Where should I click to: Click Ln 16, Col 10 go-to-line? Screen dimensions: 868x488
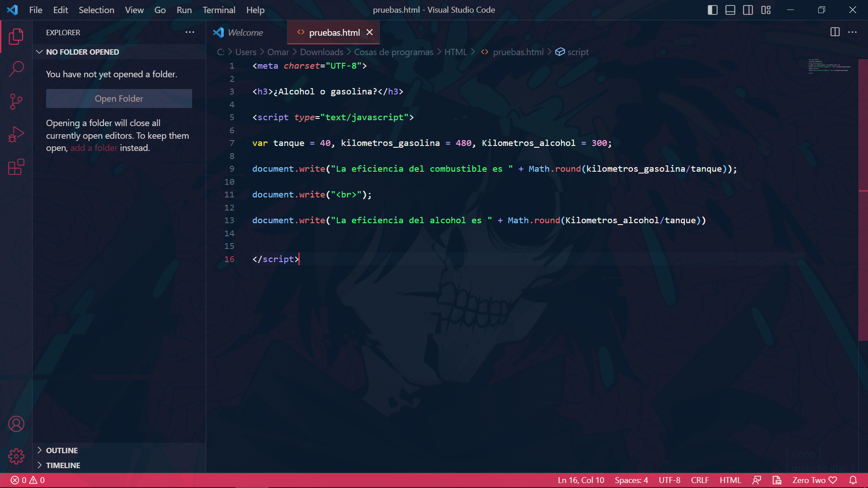coord(581,480)
